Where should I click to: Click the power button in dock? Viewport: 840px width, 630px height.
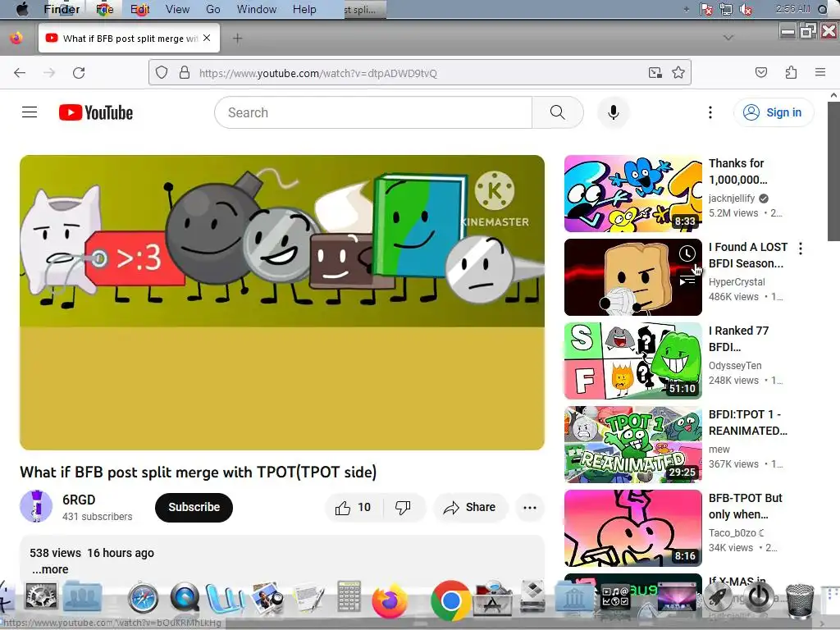[758, 597]
